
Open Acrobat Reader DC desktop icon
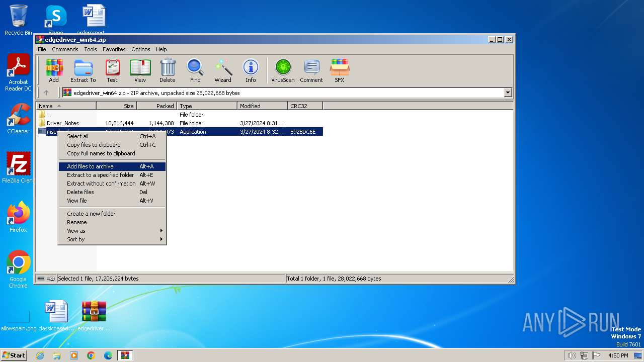(18, 73)
